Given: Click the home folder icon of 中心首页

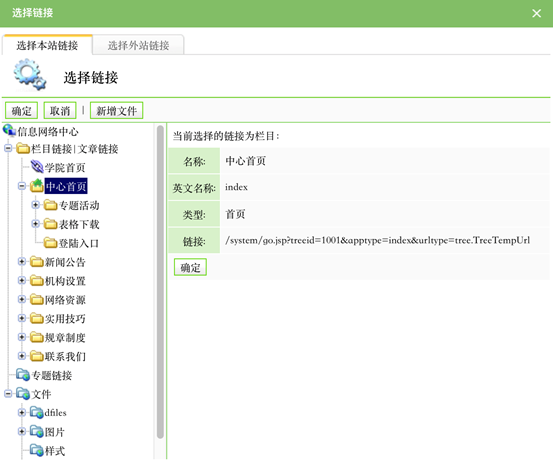Looking at the screenshot, I should [x=37, y=185].
